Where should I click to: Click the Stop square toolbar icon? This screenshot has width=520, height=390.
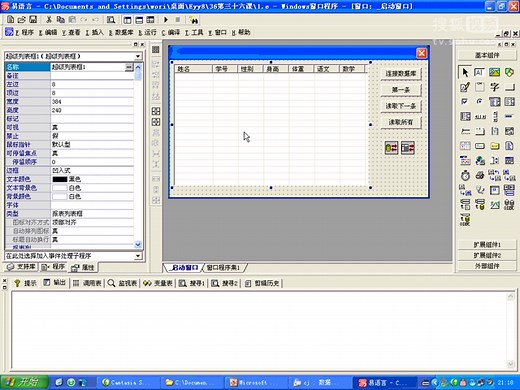[x=178, y=20]
